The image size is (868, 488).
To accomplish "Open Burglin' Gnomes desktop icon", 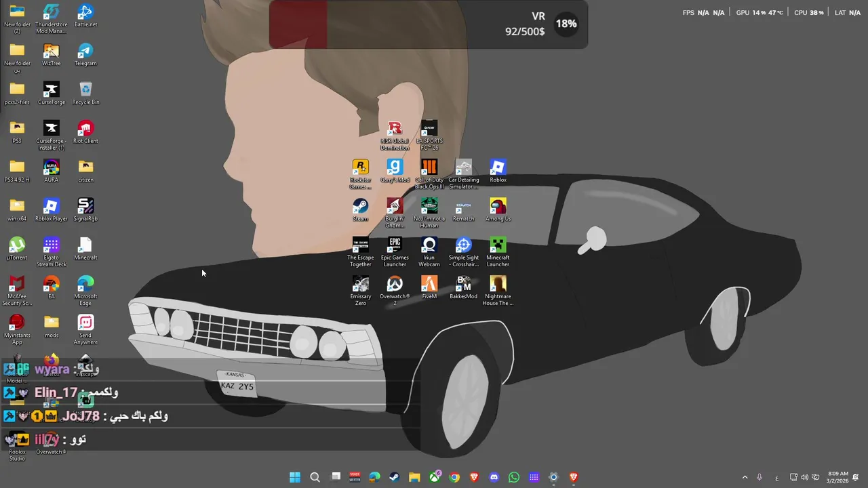I will coord(395,213).
